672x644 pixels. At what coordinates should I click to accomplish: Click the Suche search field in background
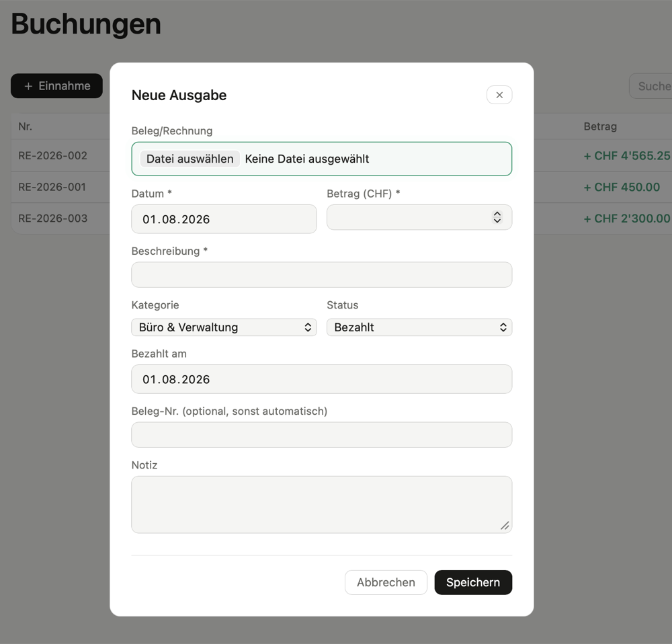[650, 86]
